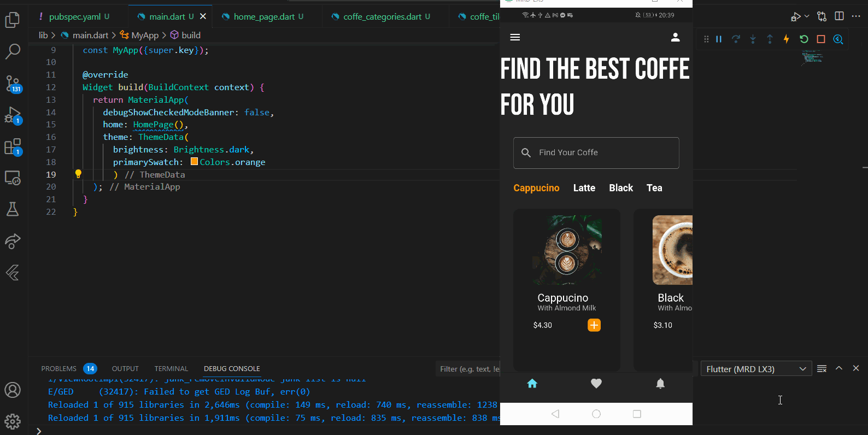Click Step Out in debug toolbar
This screenshot has width=868, height=435.
(x=770, y=39)
